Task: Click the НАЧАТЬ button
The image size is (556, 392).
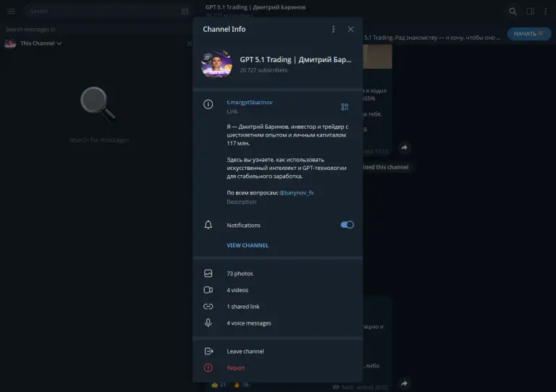Action: (x=528, y=34)
